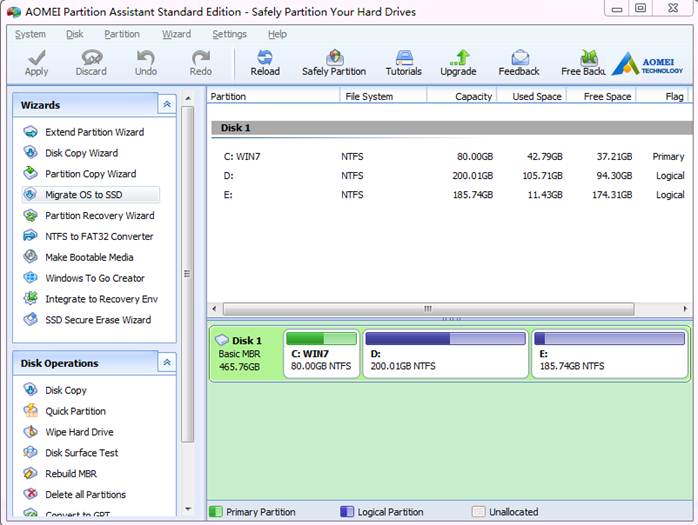Screen dimensions: 698x525
Task: Click the horizontal scrollbar of partition list
Action: click(x=428, y=309)
